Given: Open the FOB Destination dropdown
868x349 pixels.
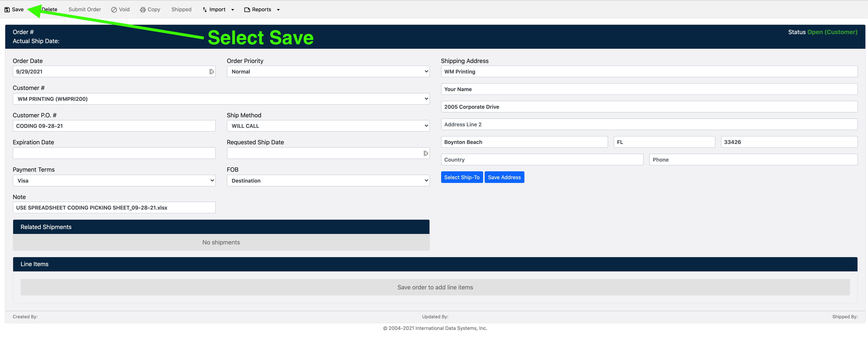Looking at the screenshot, I should pos(328,181).
